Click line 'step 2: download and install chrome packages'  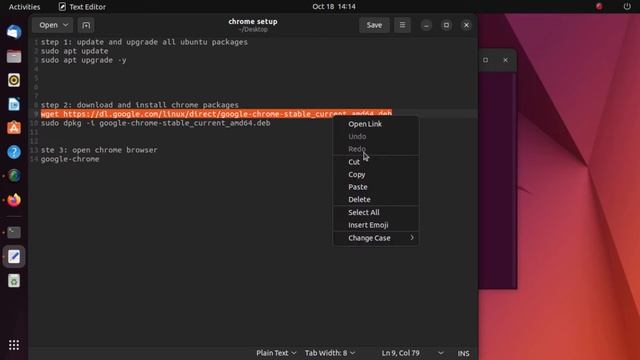140,105
